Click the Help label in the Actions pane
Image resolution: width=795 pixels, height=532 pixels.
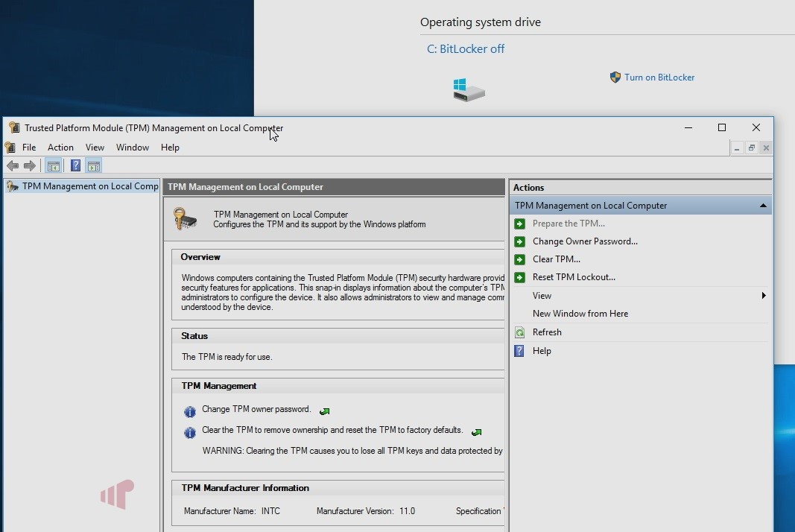542,351
